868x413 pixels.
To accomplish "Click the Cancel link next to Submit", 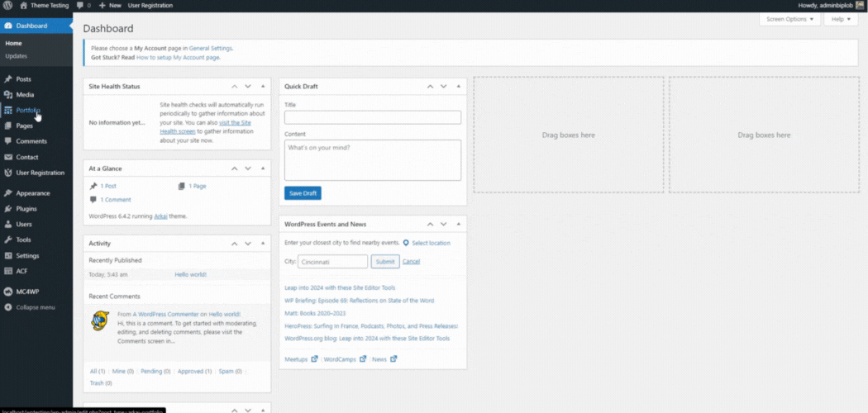I will coord(411,262).
